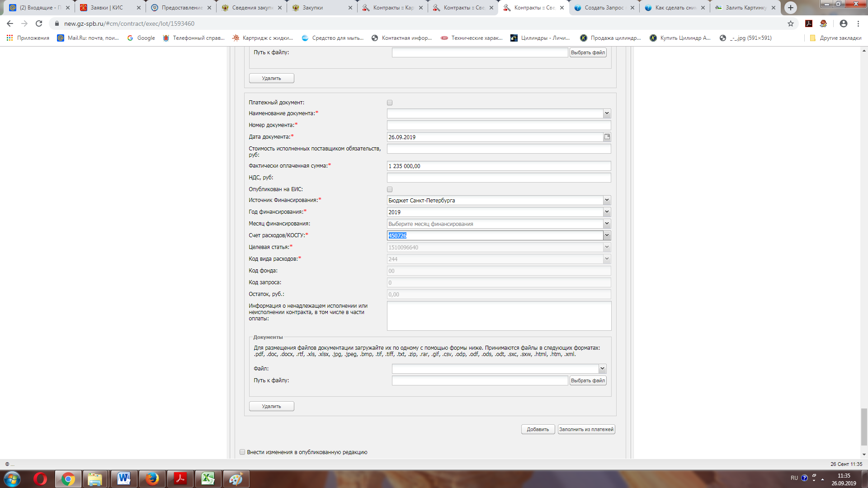Viewport: 868px width, 488px height.
Task: Click the Номер документа input field
Action: point(498,125)
